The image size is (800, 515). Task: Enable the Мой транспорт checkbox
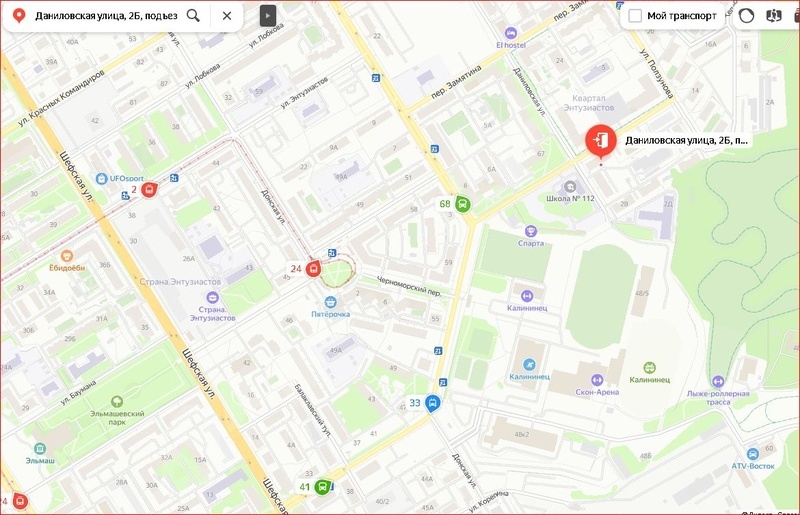[635, 16]
